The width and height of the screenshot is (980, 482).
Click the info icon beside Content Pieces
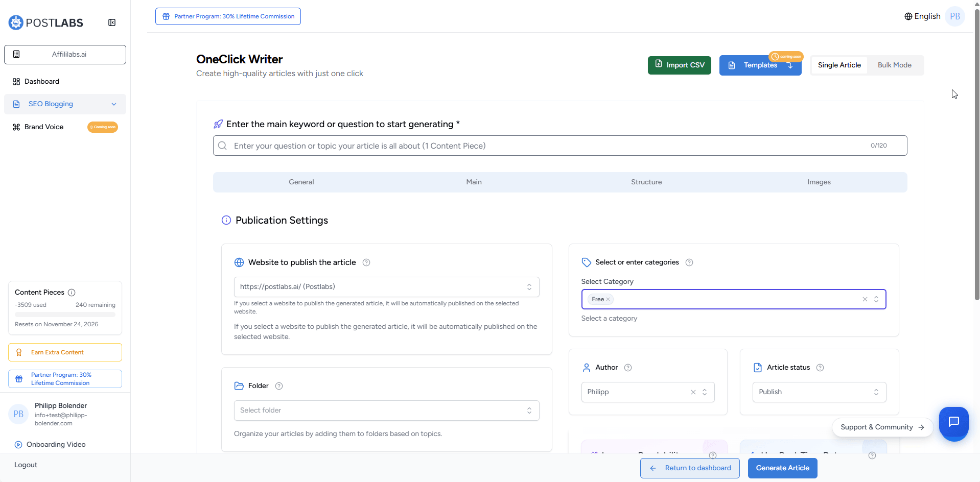tap(72, 293)
